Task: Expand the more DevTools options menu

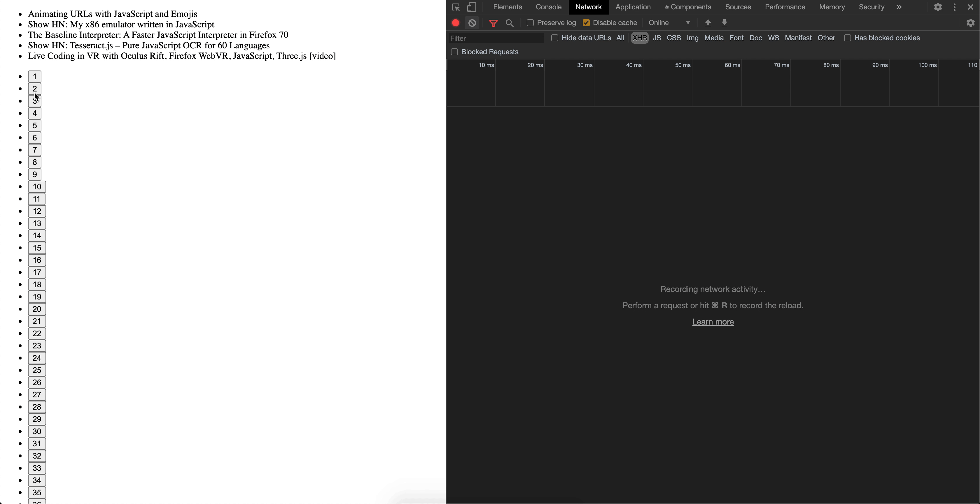Action: click(955, 7)
